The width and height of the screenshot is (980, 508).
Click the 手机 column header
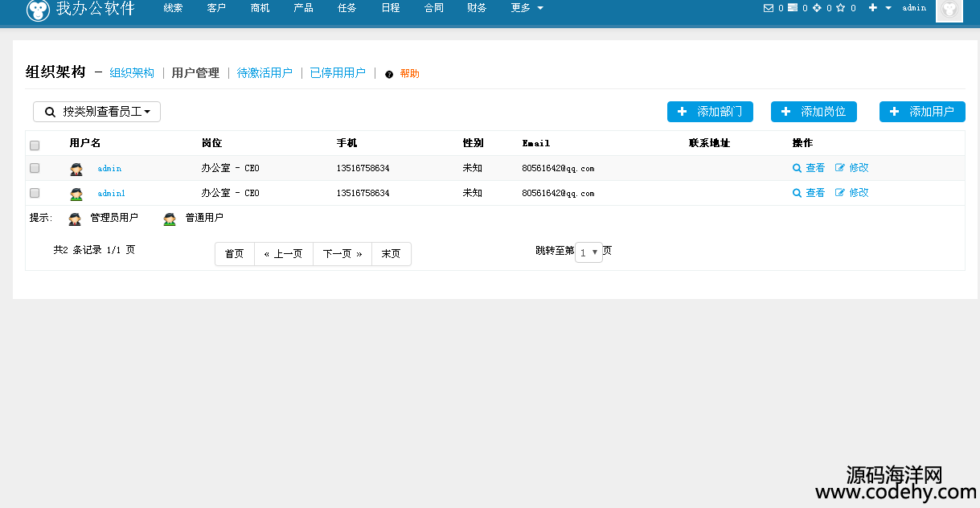(x=346, y=143)
